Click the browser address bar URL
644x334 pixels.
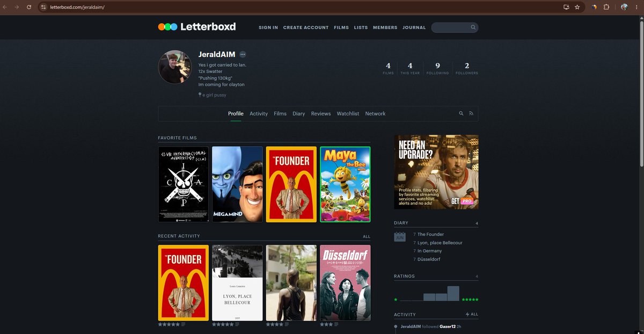77,8
